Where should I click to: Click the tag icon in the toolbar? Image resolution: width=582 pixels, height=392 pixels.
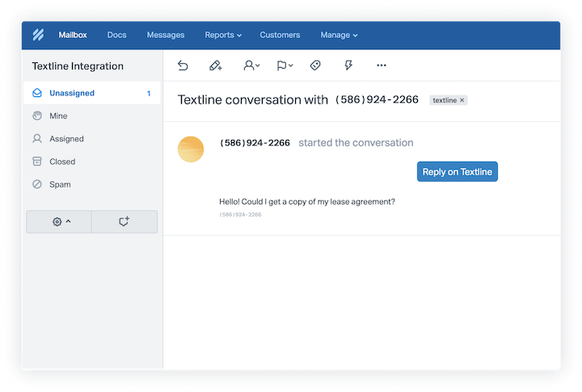click(x=315, y=65)
